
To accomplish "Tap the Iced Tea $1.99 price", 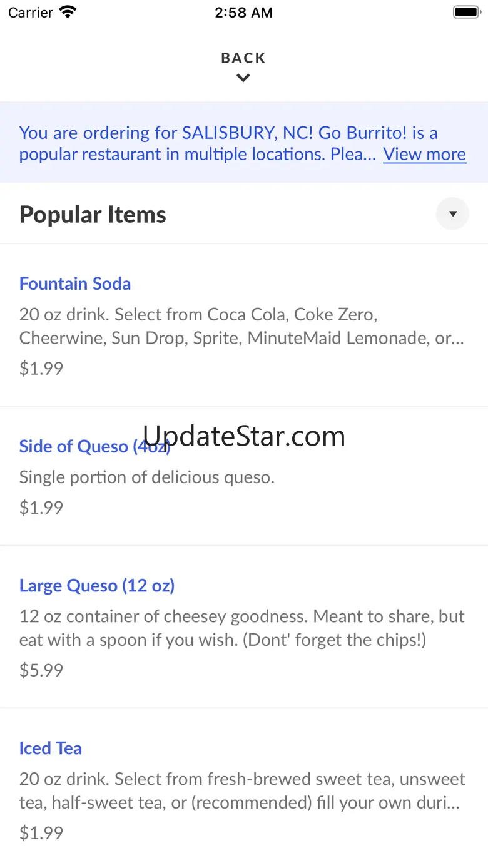I will point(41,832).
